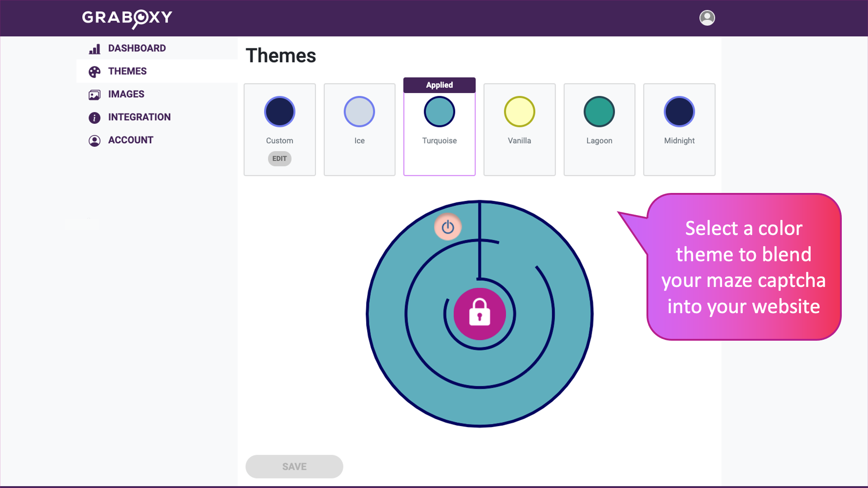The image size is (868, 488).
Task: Click EDIT on the Custom theme
Action: click(x=279, y=159)
